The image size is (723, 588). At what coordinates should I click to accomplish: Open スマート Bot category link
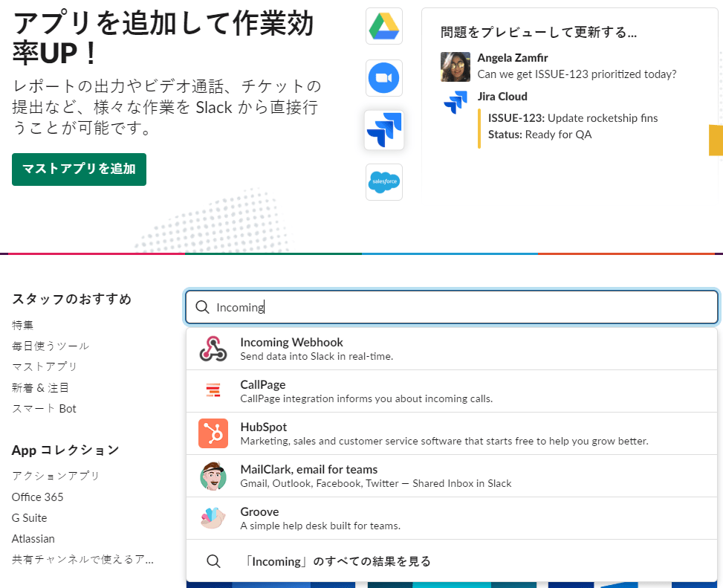[44, 409]
